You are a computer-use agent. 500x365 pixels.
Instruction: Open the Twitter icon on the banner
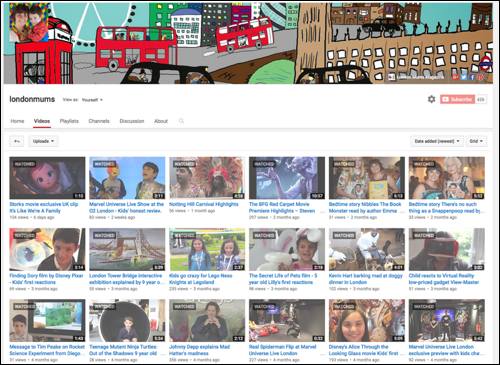[x=464, y=77]
